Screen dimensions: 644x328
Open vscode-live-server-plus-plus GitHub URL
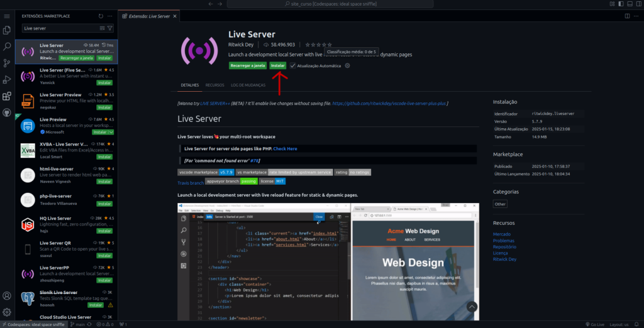tap(389, 104)
